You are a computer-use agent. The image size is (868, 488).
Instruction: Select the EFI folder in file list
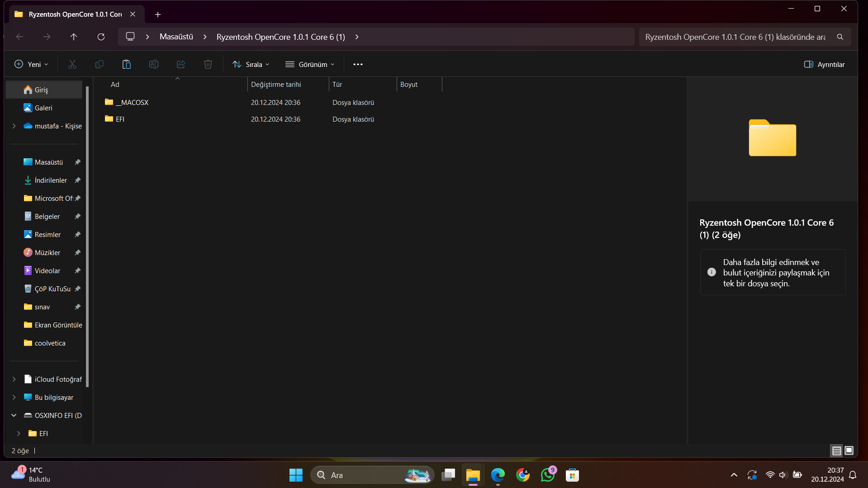(120, 119)
